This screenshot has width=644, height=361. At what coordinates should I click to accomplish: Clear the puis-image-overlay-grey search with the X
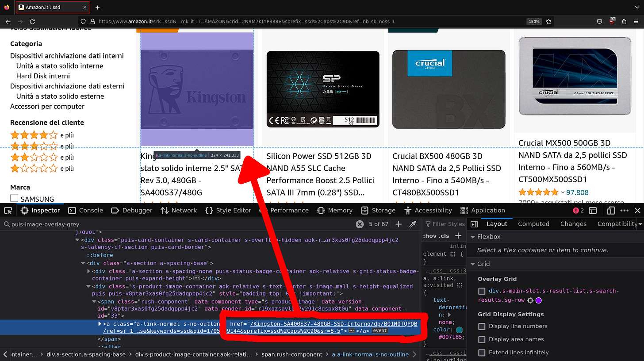pos(360,224)
